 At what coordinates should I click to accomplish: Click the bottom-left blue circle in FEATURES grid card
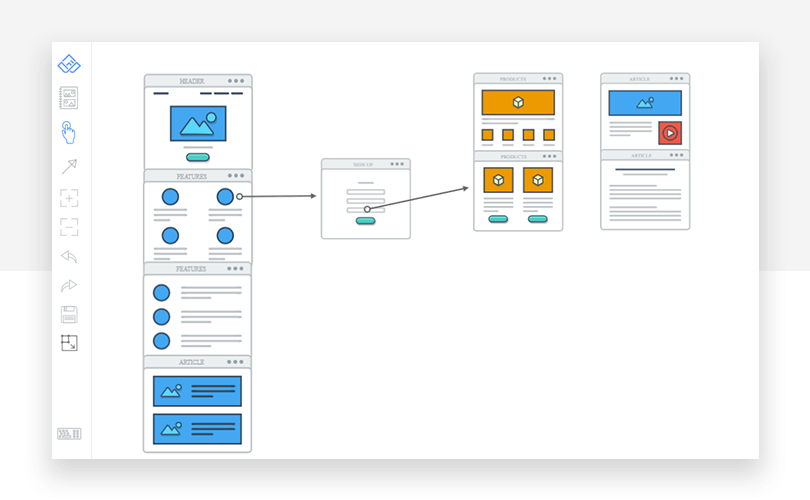click(170, 236)
